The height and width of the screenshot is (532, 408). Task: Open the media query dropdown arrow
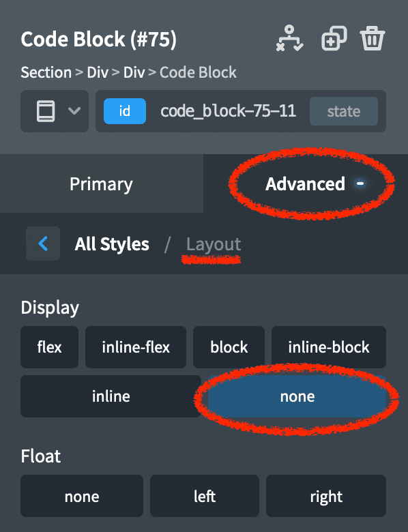74,111
